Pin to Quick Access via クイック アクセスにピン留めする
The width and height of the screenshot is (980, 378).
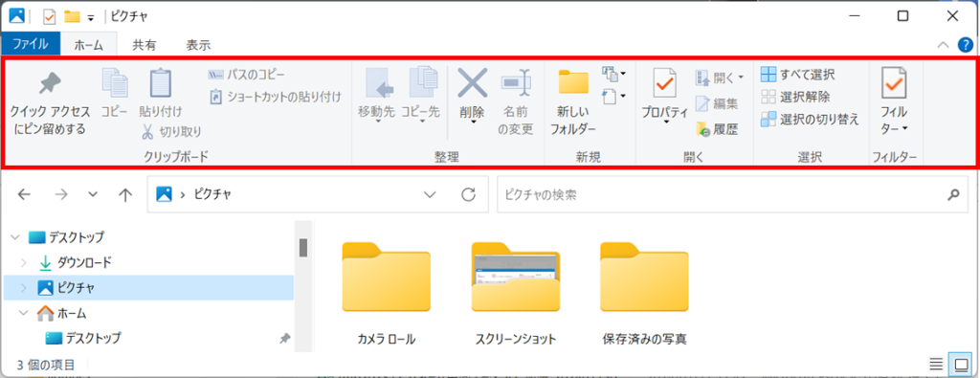tap(50, 103)
